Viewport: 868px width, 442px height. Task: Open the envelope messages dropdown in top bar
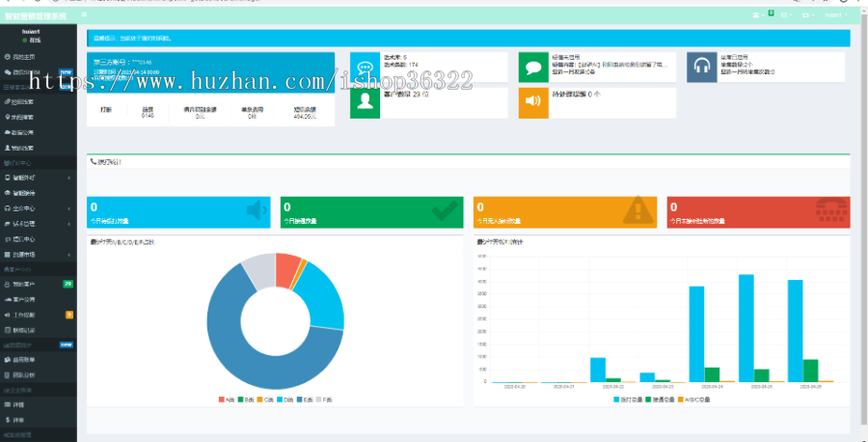[786, 15]
